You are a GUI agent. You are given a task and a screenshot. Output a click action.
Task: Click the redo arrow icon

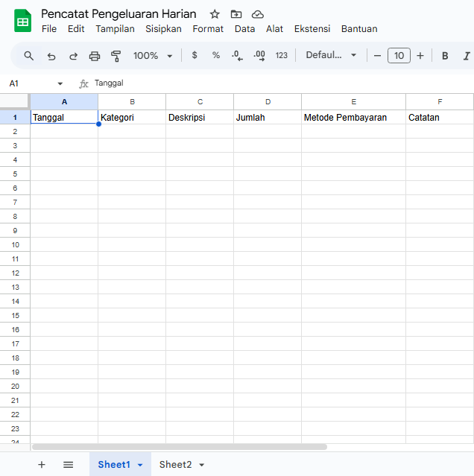(x=73, y=56)
